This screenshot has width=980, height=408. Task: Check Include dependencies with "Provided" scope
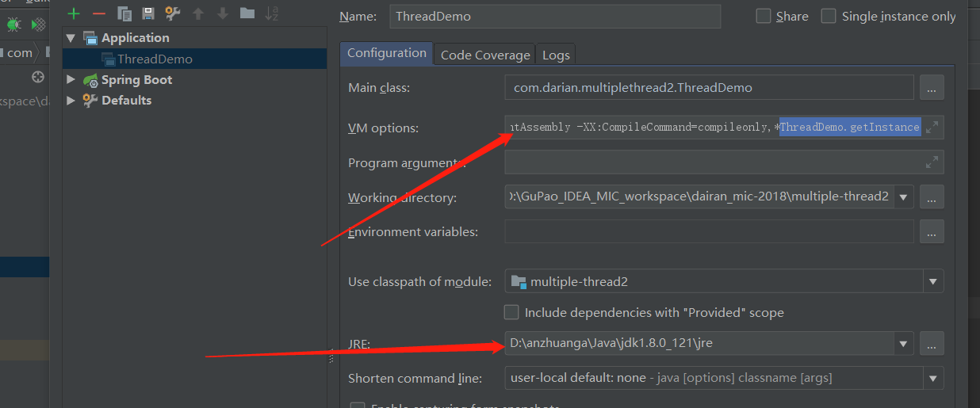coord(512,312)
